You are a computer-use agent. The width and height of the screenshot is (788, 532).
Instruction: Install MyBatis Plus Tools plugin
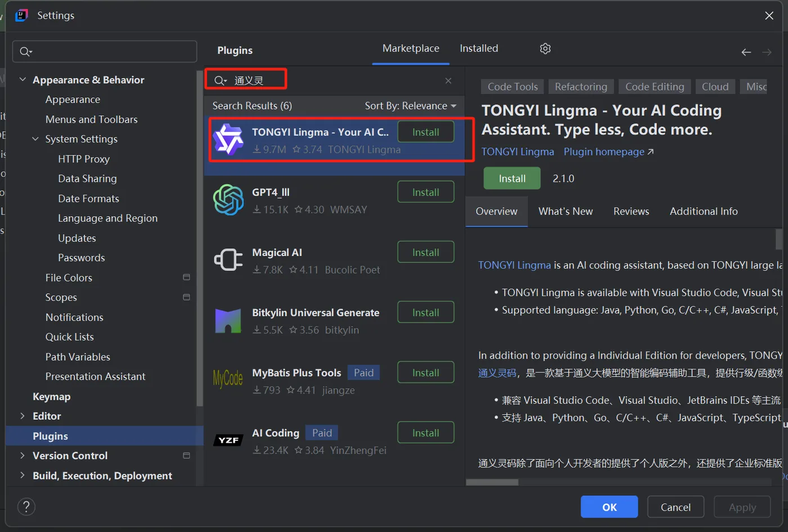click(x=426, y=373)
